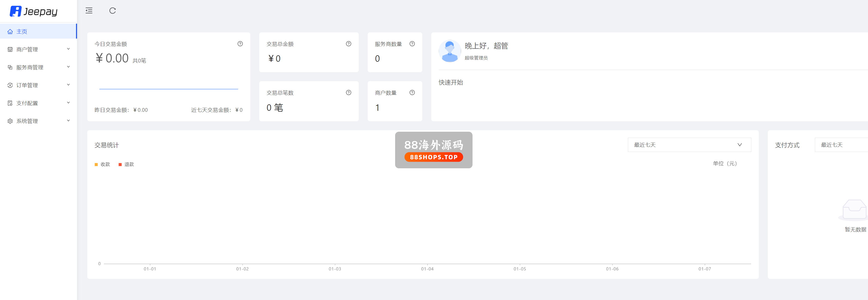Collapse the sidebar with the menu fold icon
Image resolution: width=868 pixels, height=300 pixels.
89,11
